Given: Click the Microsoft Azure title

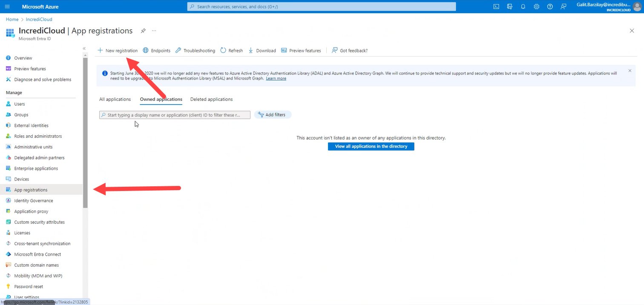Looking at the screenshot, I should coord(40,6).
